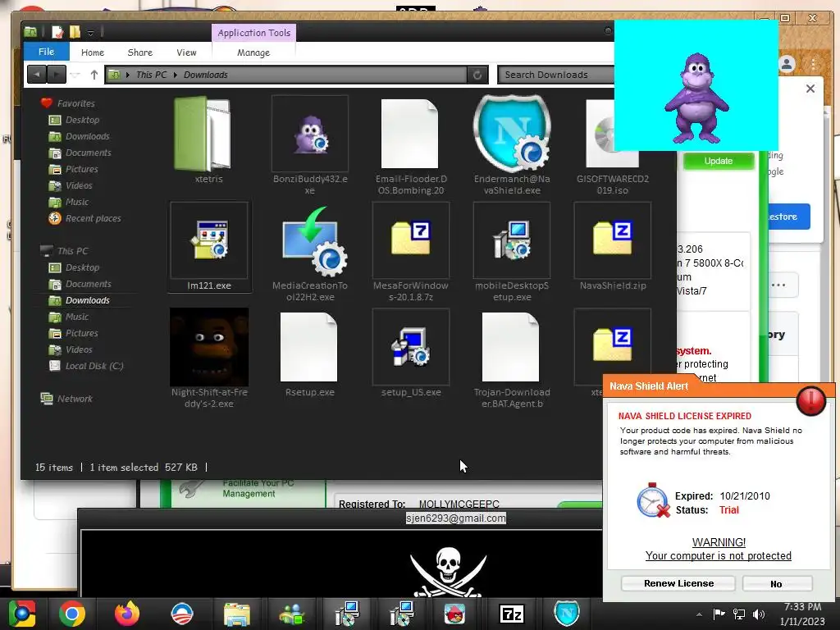Click the volume speaker tray icon
Viewport: 840px width, 630px height.
(x=759, y=614)
